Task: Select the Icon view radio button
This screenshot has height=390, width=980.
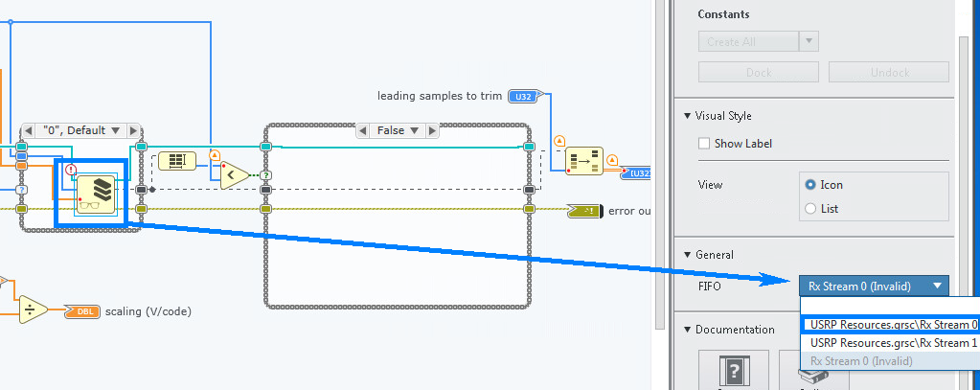Action: (811, 184)
